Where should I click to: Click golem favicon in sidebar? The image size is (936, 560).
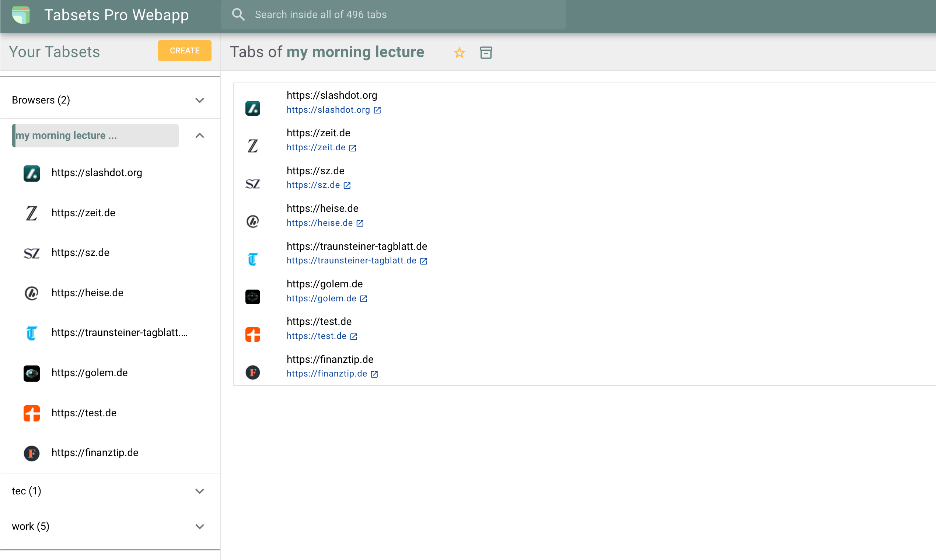tap(32, 373)
